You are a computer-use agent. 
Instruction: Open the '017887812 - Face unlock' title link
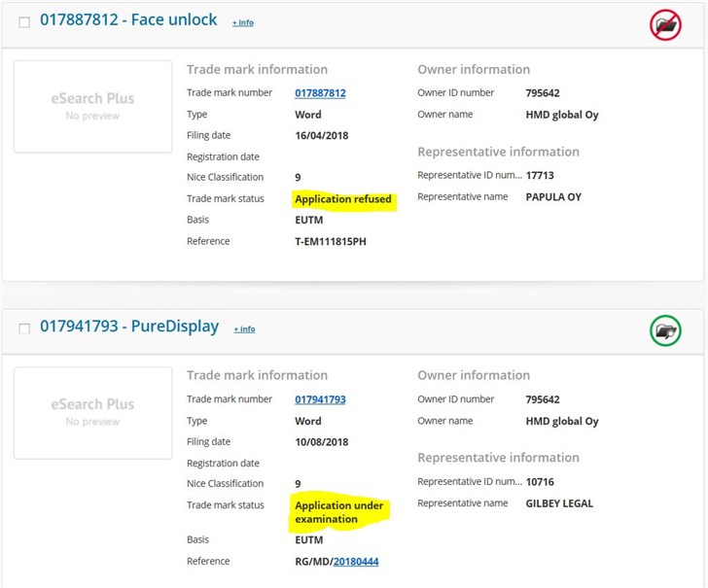(x=129, y=20)
